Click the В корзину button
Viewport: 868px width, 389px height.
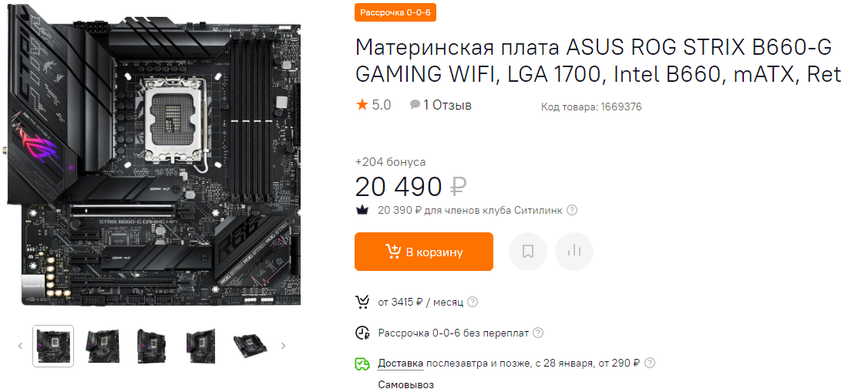(x=424, y=252)
